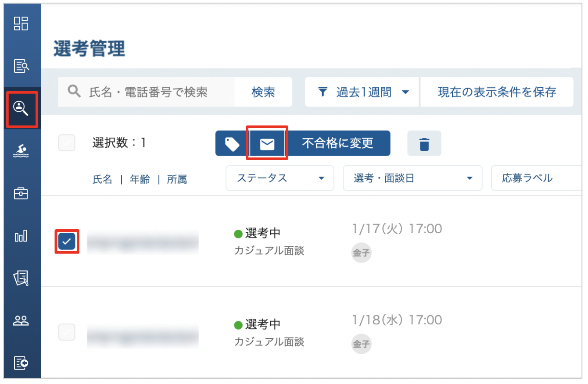Click the trash delete icon
The height and width of the screenshot is (384, 588).
(424, 143)
